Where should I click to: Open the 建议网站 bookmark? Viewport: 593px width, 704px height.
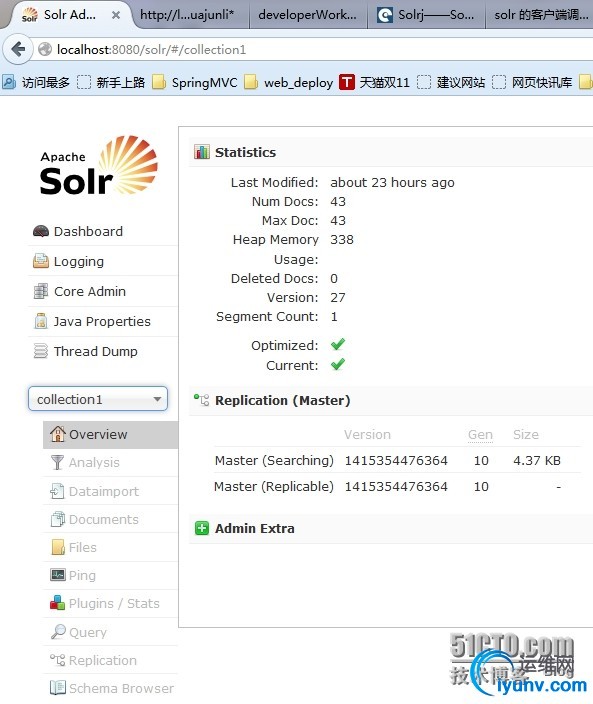coord(451,83)
